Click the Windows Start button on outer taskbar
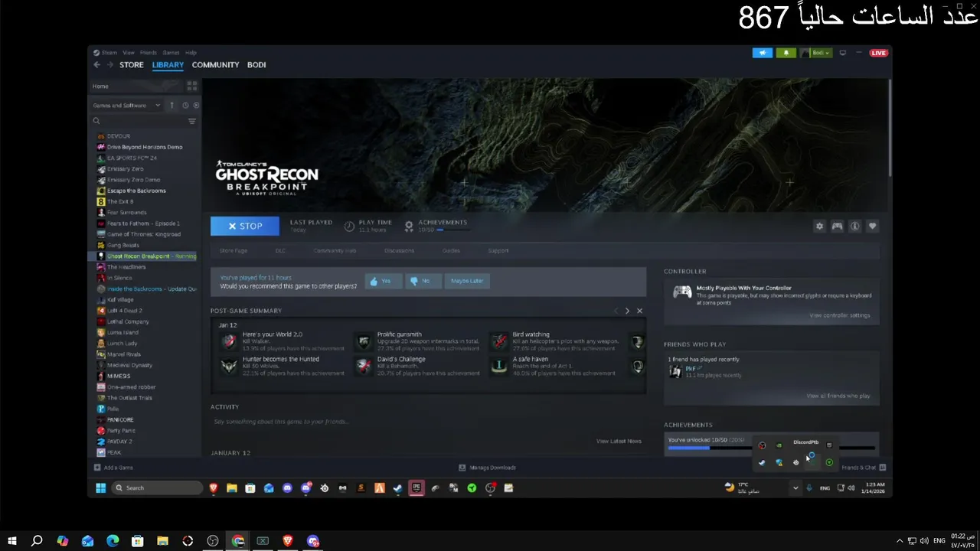The height and width of the screenshot is (551, 980). pos(12,541)
